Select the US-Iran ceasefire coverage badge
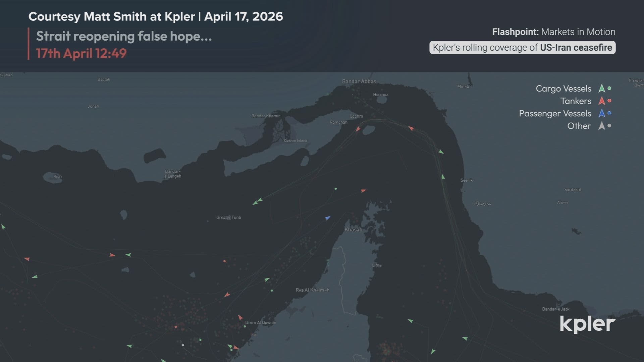644x362 pixels. point(522,48)
